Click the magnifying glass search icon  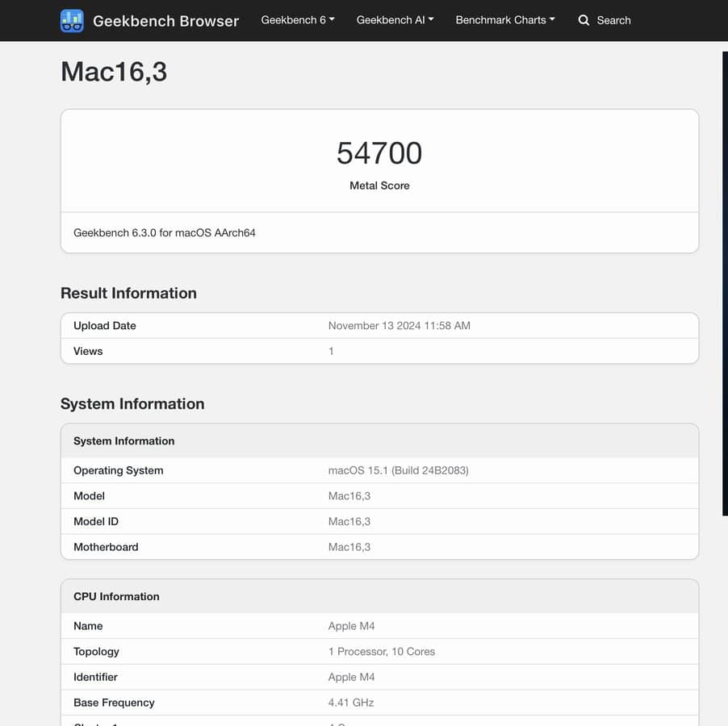(584, 20)
